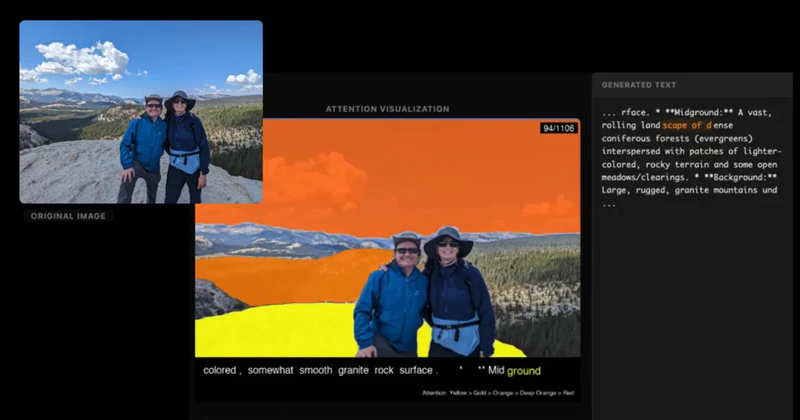Click the 'colored' token at caption start

(x=220, y=370)
